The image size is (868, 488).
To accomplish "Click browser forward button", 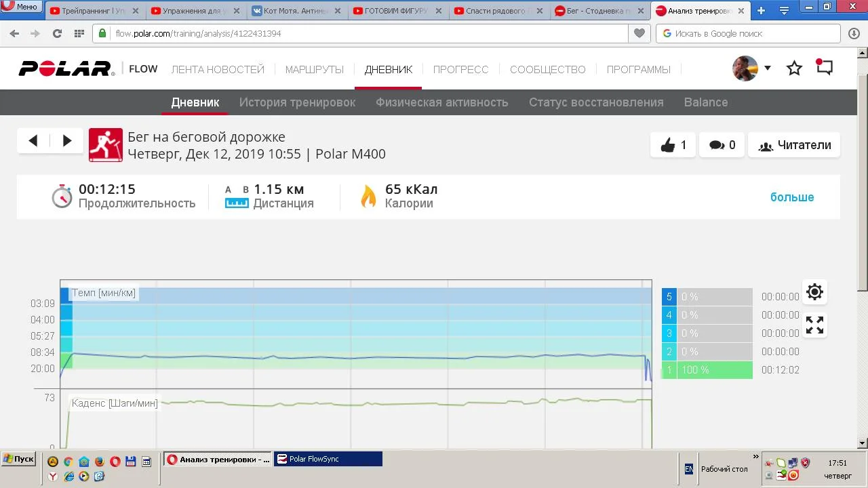I will point(35,33).
